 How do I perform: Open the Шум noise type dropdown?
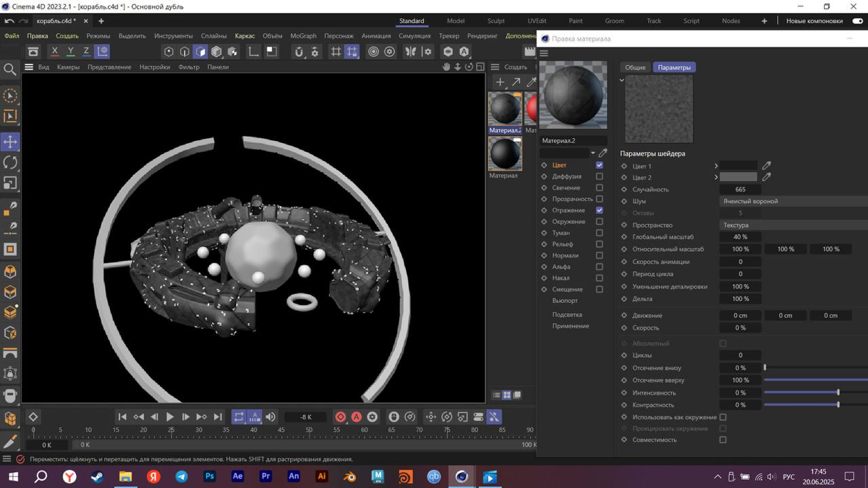[793, 201]
